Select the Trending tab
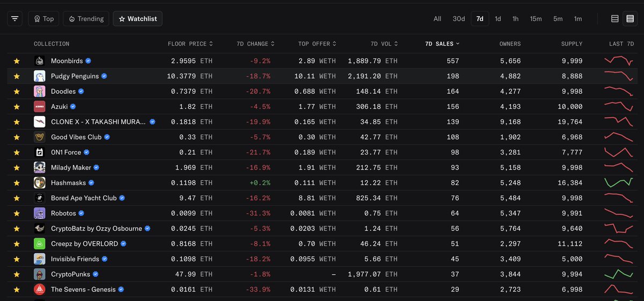The width and height of the screenshot is (644, 301). coord(86,19)
